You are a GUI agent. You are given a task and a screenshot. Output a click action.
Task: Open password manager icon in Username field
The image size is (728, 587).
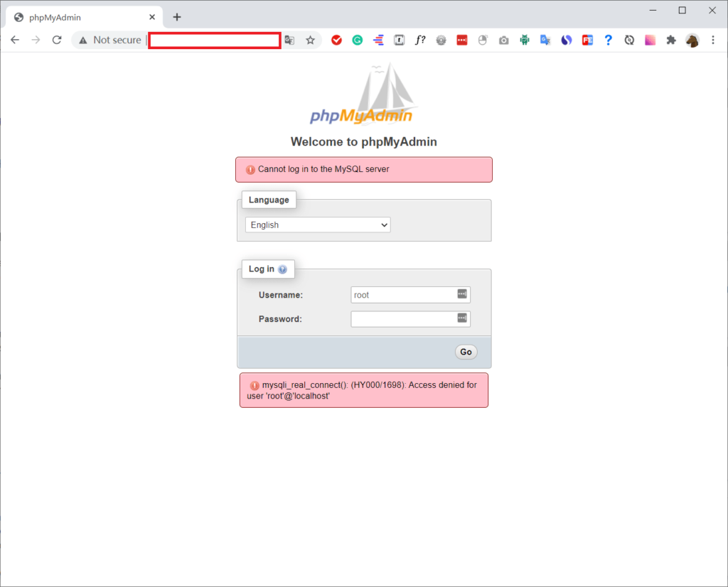click(x=462, y=293)
